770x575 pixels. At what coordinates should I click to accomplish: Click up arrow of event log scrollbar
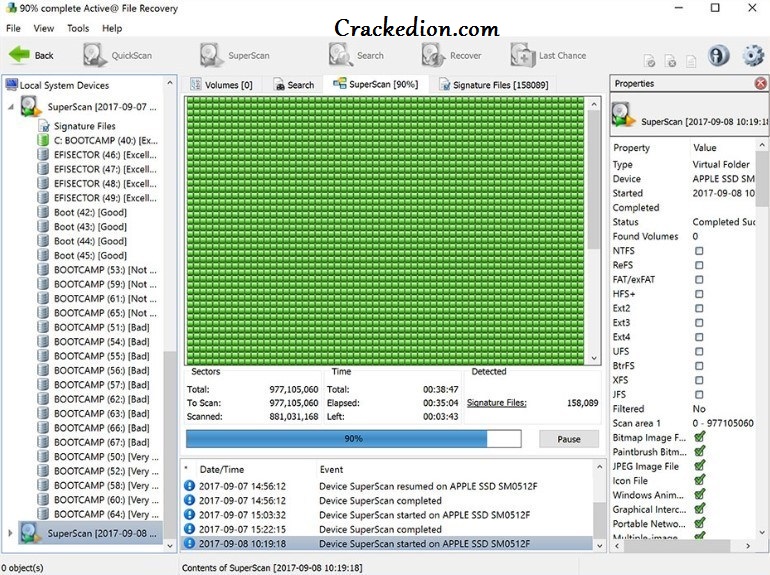point(599,466)
